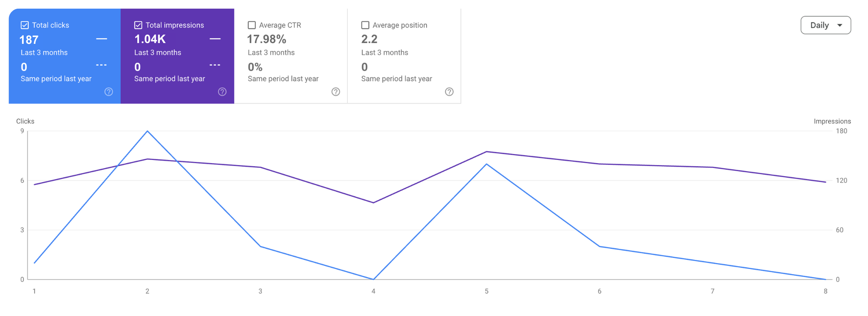Screen dimensions: 868x316
Task: Click the day 8 x-axis label
Action: pyautogui.click(x=825, y=291)
